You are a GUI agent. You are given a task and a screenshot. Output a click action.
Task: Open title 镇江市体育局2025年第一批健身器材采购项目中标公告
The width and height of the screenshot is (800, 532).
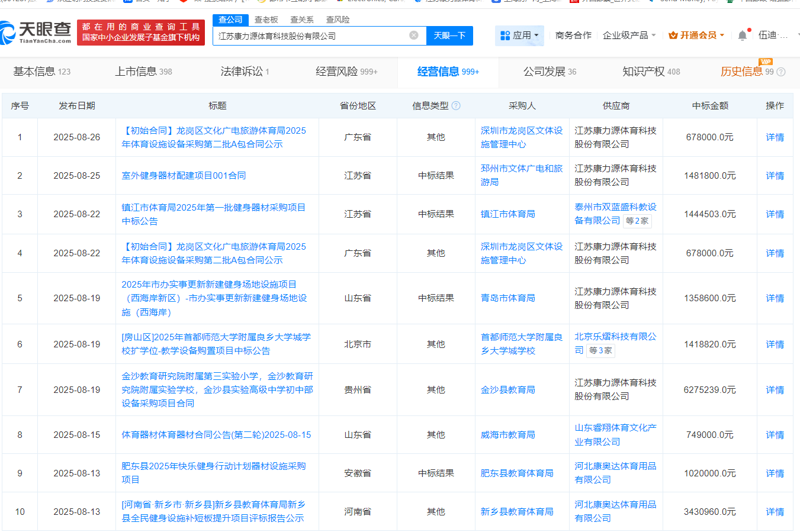point(213,214)
